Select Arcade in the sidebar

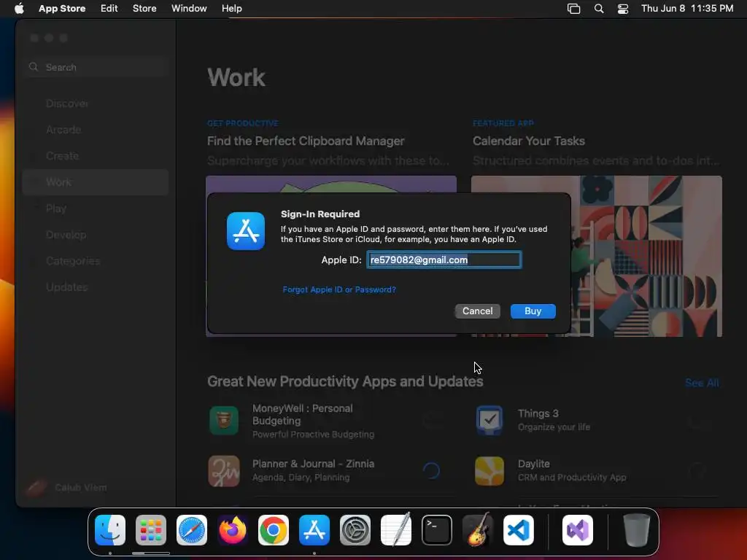pyautogui.click(x=63, y=130)
